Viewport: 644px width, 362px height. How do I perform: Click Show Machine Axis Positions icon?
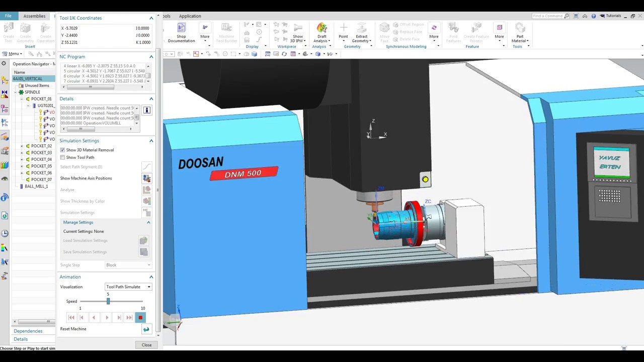146,178
